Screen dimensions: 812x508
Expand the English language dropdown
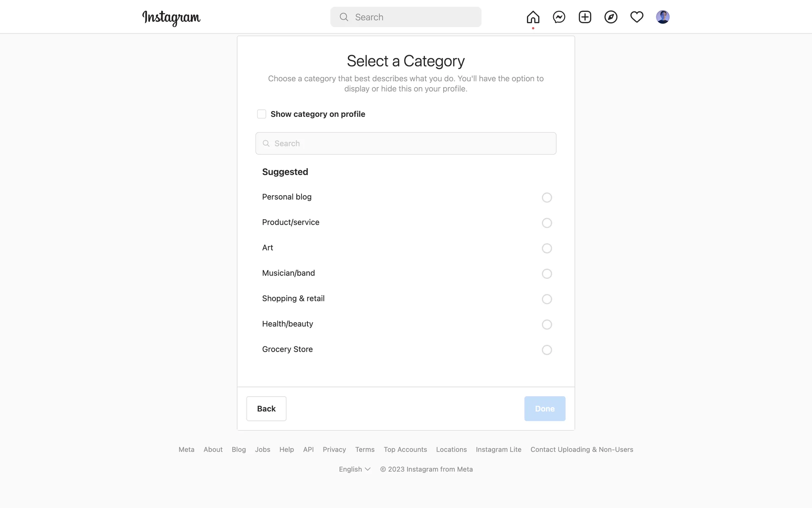click(x=354, y=469)
